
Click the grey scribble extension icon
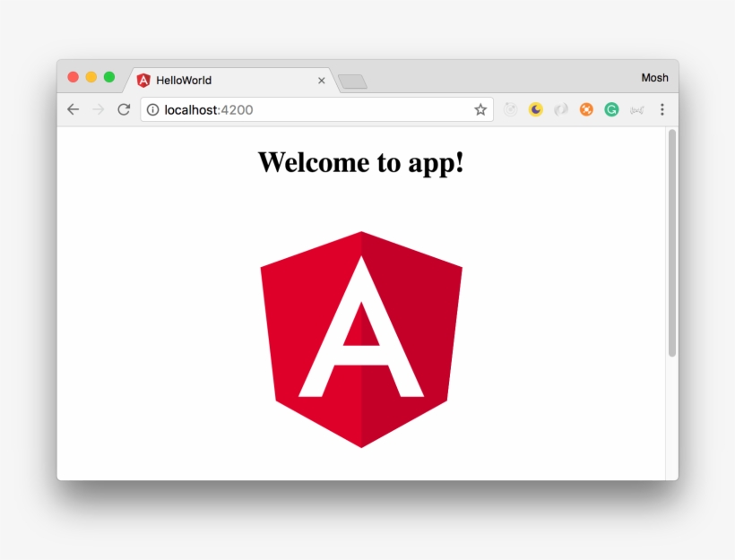pyautogui.click(x=637, y=110)
